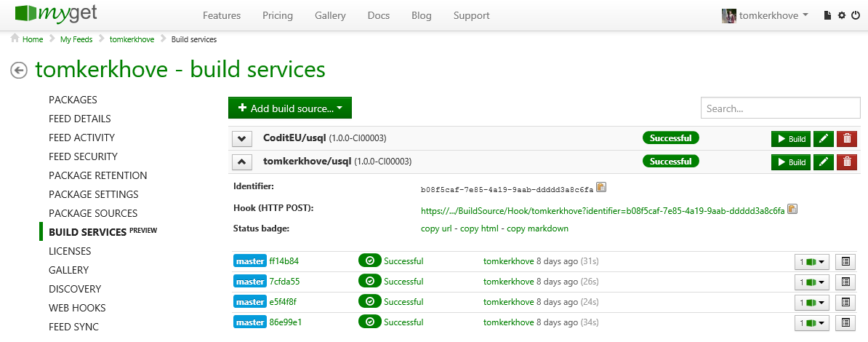This screenshot has height=342, width=868.
Task: Start a build for CoditEU/usql
Action: pyautogui.click(x=790, y=138)
